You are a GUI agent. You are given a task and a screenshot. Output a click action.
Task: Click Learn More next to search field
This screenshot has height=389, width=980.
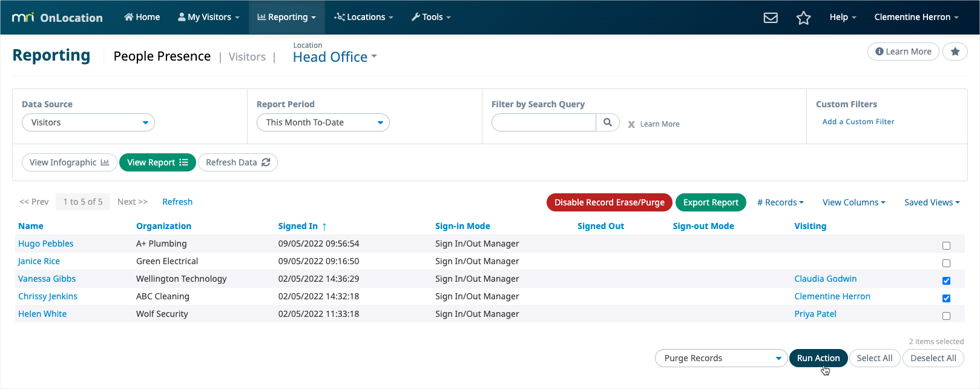660,124
